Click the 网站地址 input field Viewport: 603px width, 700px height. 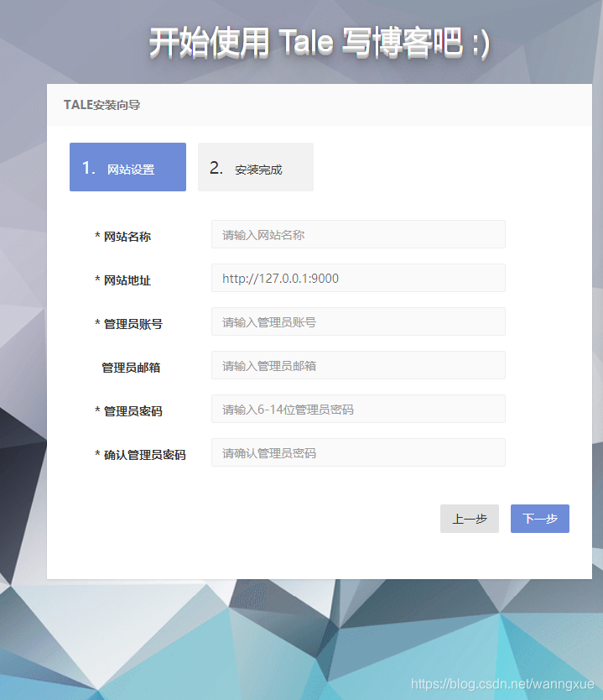tap(358, 278)
